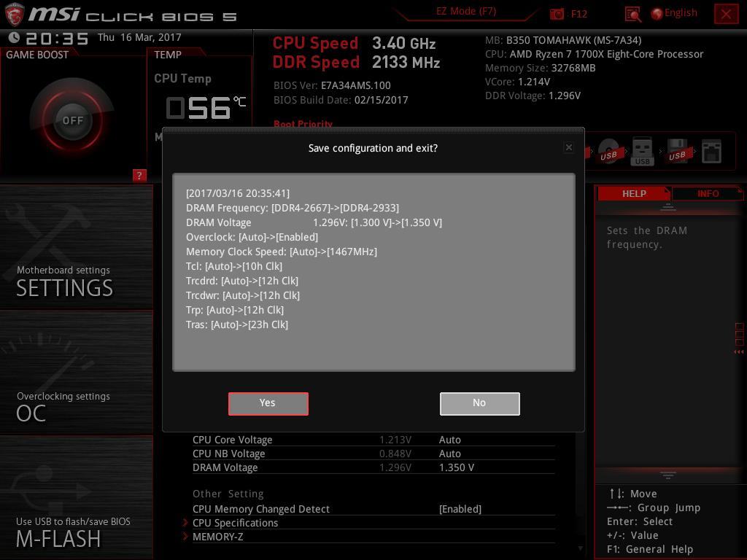The width and height of the screenshot is (747, 560).
Task: Click the red arrows on the right panel edge
Action: [x=738, y=352]
